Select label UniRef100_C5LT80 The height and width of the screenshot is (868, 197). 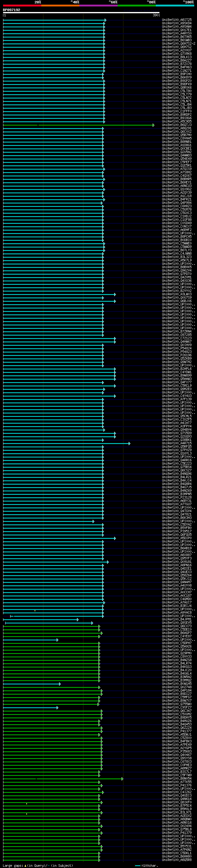click(x=177, y=91)
